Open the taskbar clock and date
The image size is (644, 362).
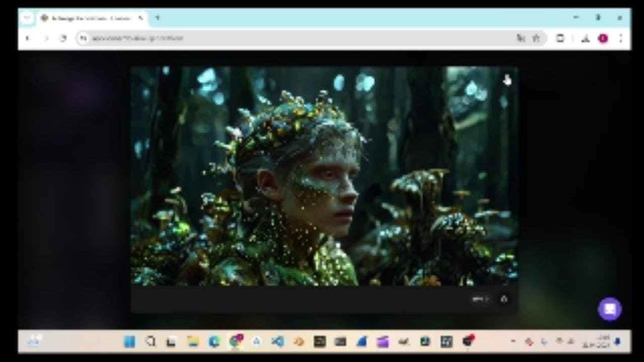(x=596, y=342)
